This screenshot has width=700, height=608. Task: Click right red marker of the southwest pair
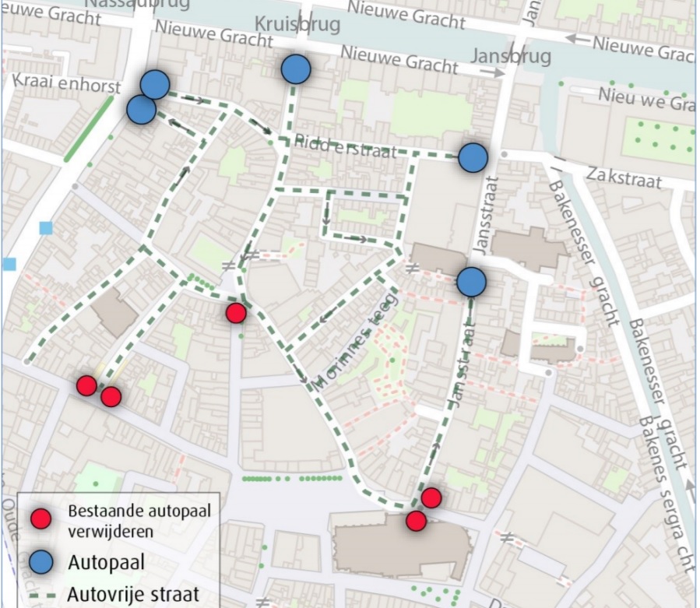pyautogui.click(x=111, y=397)
